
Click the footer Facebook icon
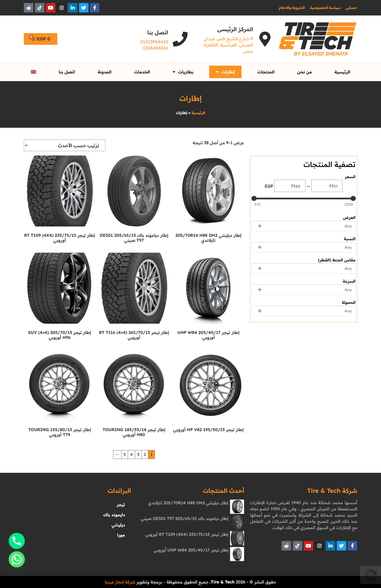pyautogui.click(x=352, y=546)
